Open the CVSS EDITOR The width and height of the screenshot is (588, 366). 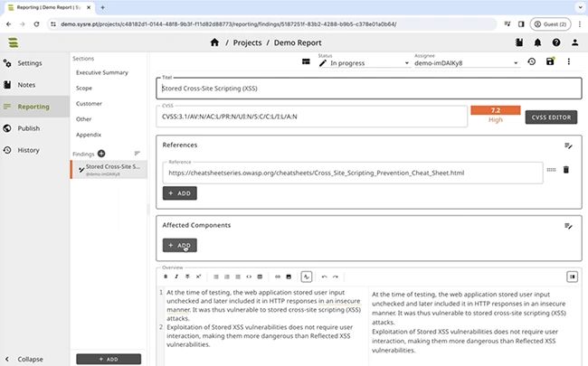pos(551,117)
